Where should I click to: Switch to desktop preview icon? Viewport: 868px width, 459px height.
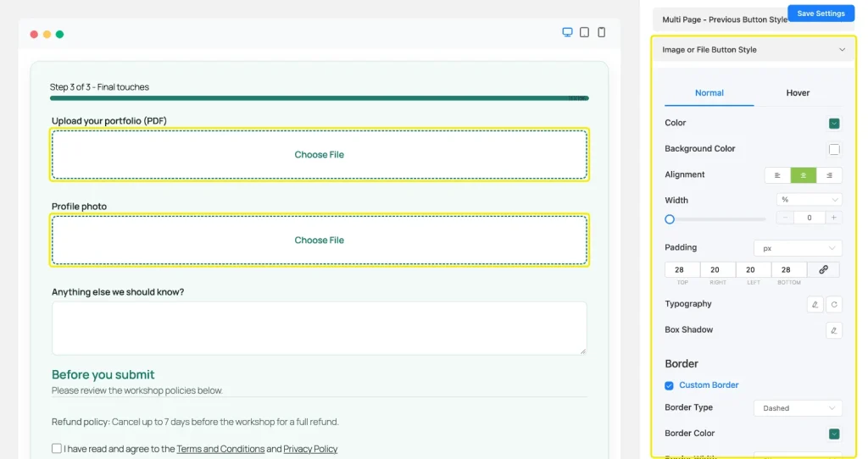click(567, 32)
